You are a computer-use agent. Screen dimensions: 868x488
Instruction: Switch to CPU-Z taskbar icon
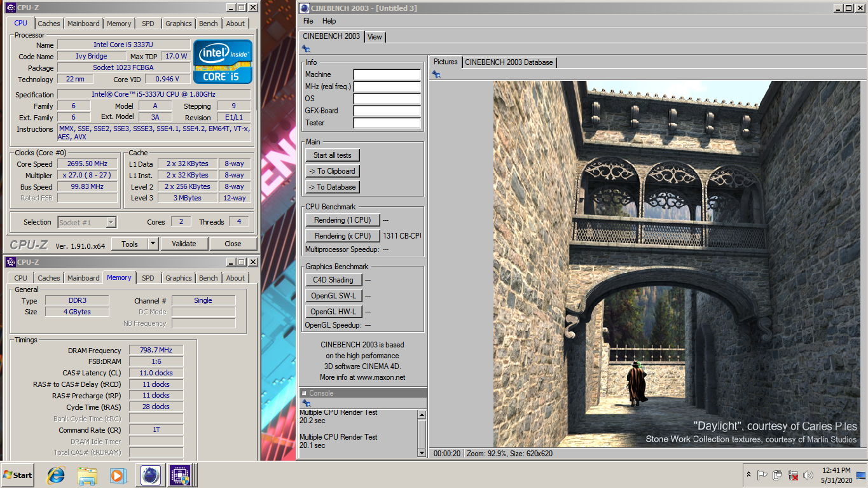pos(181,475)
